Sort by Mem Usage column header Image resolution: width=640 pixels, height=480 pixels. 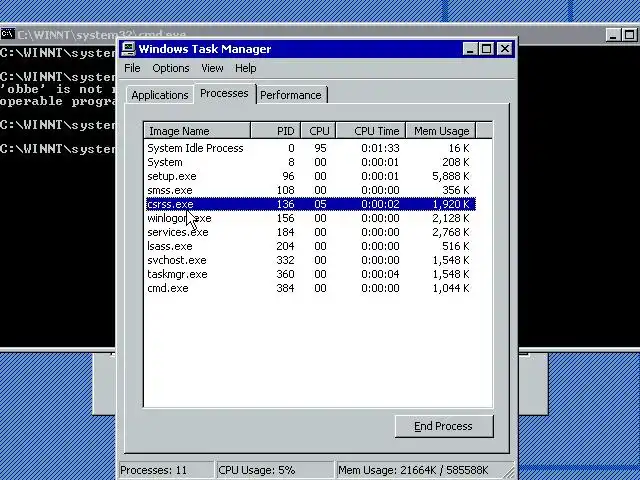(x=441, y=131)
